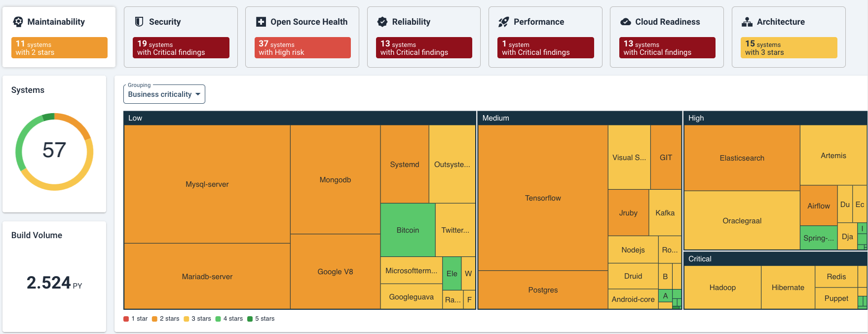868x334 pixels.
Task: Open the Googleguava tile
Action: click(412, 296)
